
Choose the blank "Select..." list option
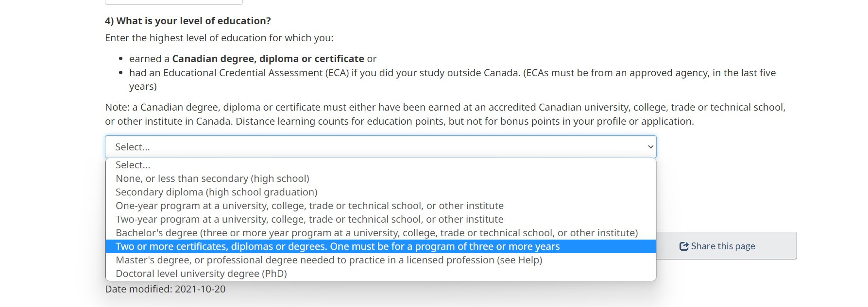tap(133, 165)
